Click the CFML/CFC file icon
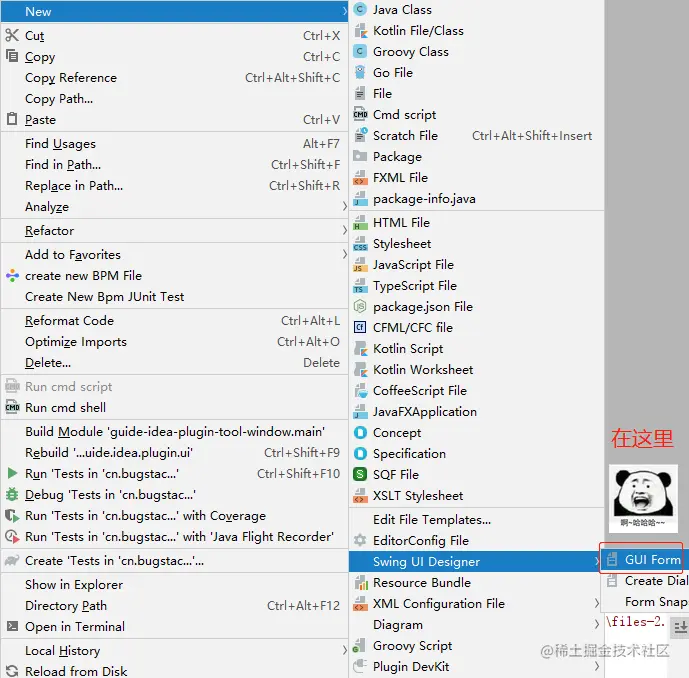Viewport: 689px width, 678px height. coord(360,327)
